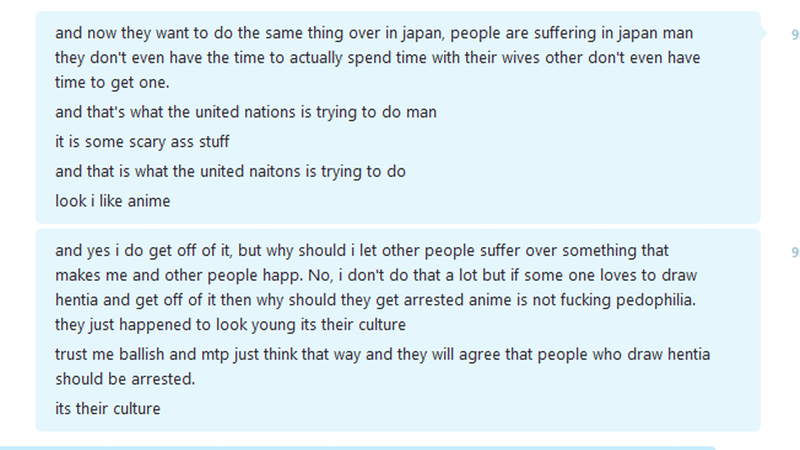Click the line "should be arrested."
Viewport: 800px width, 450px height.
(125, 379)
